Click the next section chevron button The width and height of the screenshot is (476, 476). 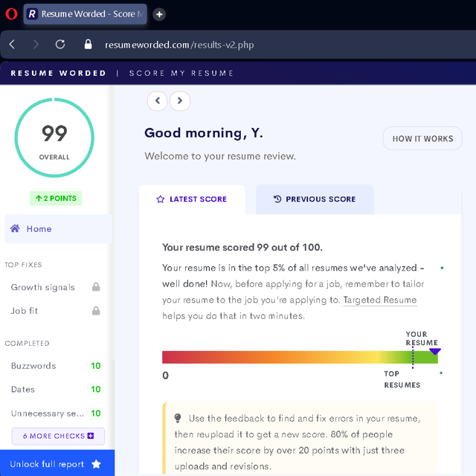click(x=180, y=101)
